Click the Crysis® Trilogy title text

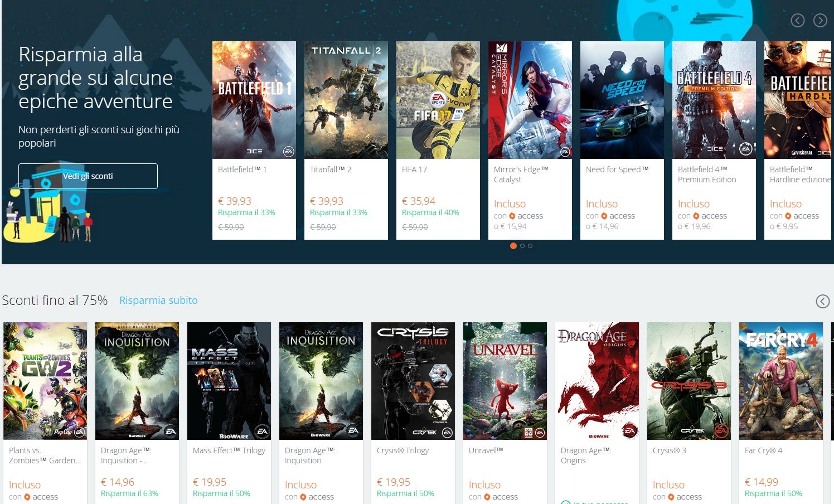(x=403, y=450)
